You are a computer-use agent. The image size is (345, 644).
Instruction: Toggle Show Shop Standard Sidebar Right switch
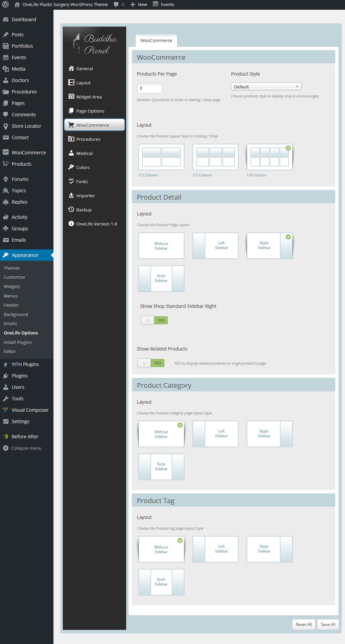click(154, 320)
